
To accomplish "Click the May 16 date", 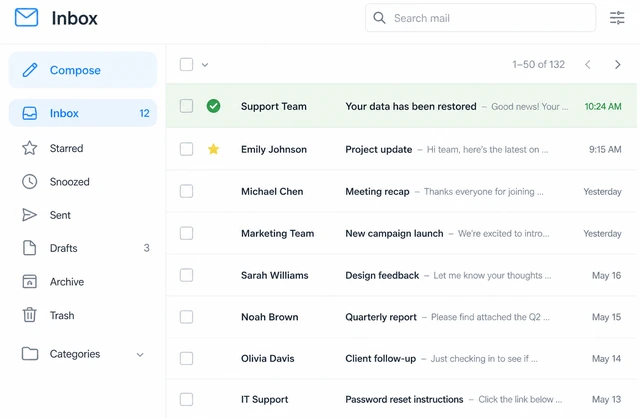I will 607,276.
